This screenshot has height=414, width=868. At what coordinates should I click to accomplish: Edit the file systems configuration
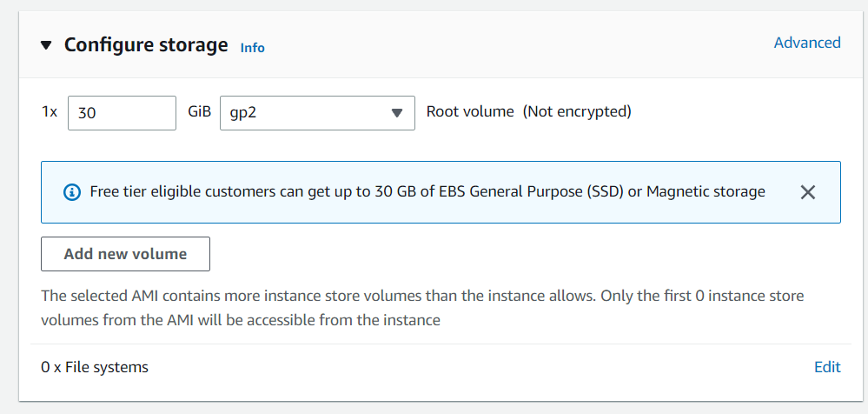pyautogui.click(x=827, y=367)
